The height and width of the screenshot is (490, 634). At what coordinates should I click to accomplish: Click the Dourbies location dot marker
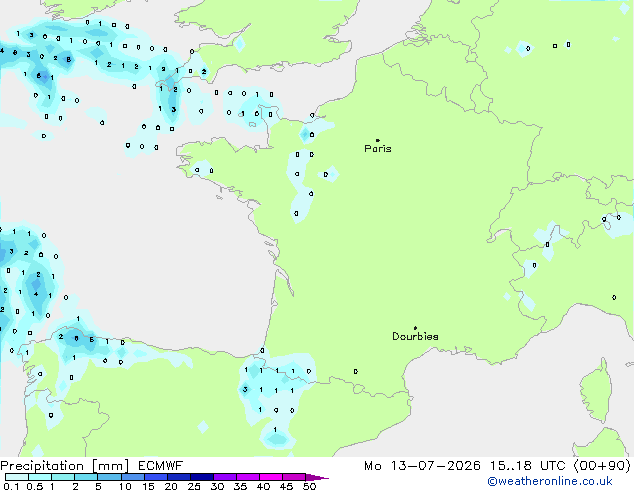[x=415, y=328]
